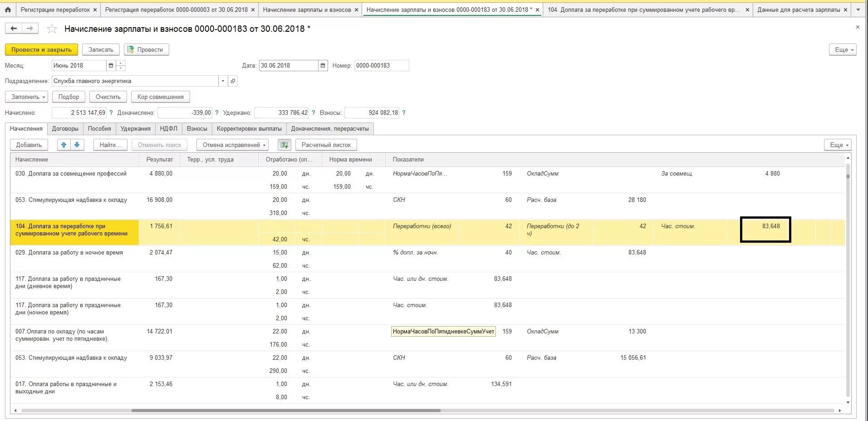This screenshot has width=868, height=421.
Task: Step the Месяц value with the spinner
Action: coord(121,65)
